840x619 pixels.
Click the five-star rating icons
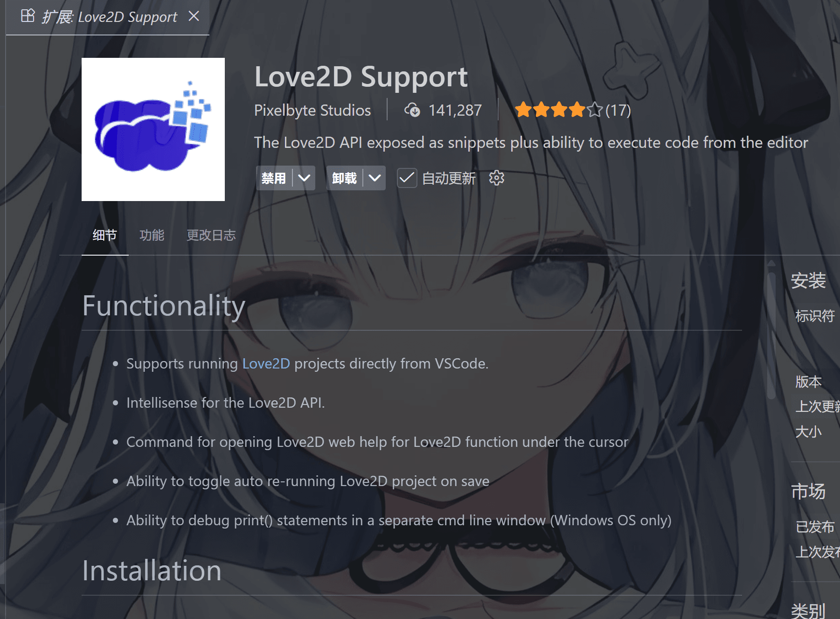pyautogui.click(x=559, y=111)
